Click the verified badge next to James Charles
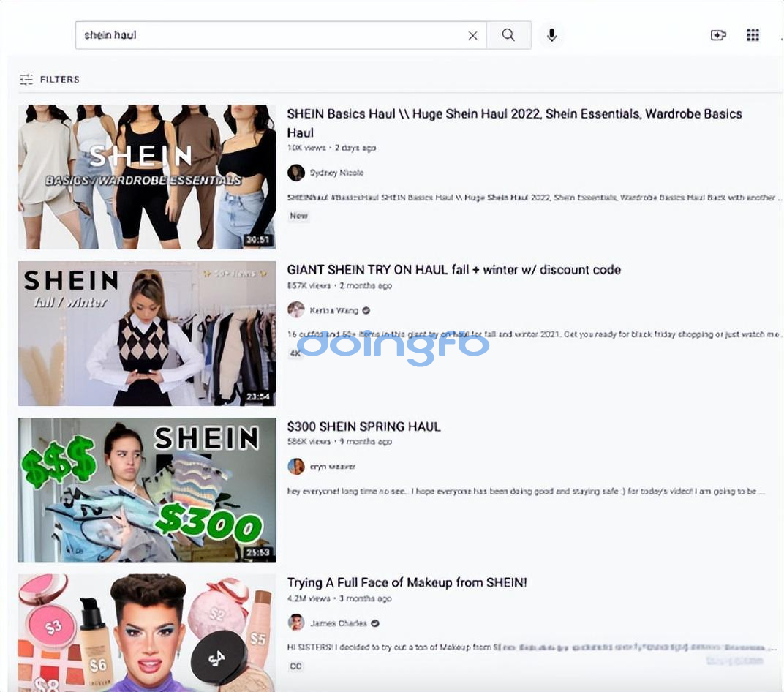The width and height of the screenshot is (784, 692). (x=375, y=623)
